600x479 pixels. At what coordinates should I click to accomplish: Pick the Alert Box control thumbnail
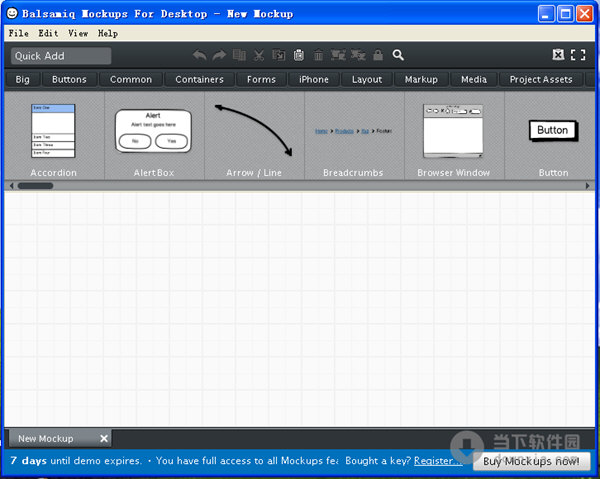pos(153,131)
